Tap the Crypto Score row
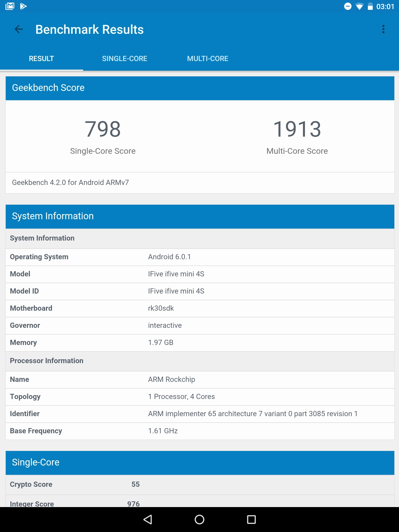The image size is (399, 532). click(199, 484)
